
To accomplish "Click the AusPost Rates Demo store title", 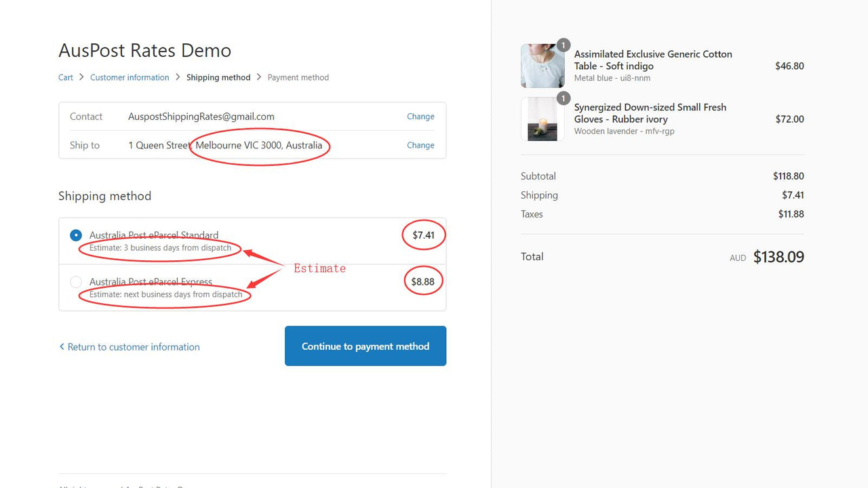I will pos(144,50).
